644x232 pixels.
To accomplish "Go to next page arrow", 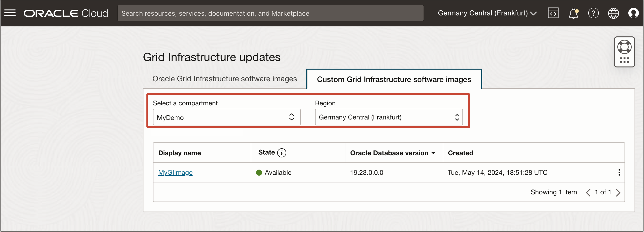I will click(618, 193).
